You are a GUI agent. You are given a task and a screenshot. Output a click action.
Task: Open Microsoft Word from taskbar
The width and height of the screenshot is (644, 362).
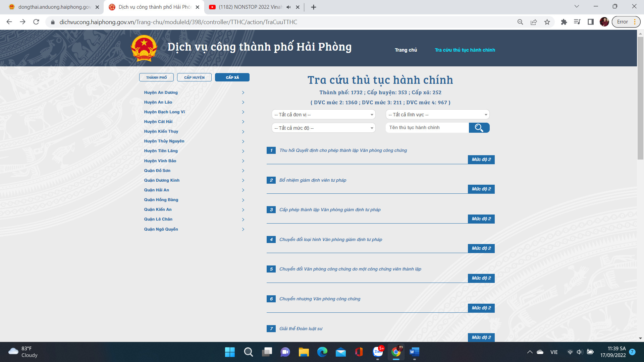(414, 352)
